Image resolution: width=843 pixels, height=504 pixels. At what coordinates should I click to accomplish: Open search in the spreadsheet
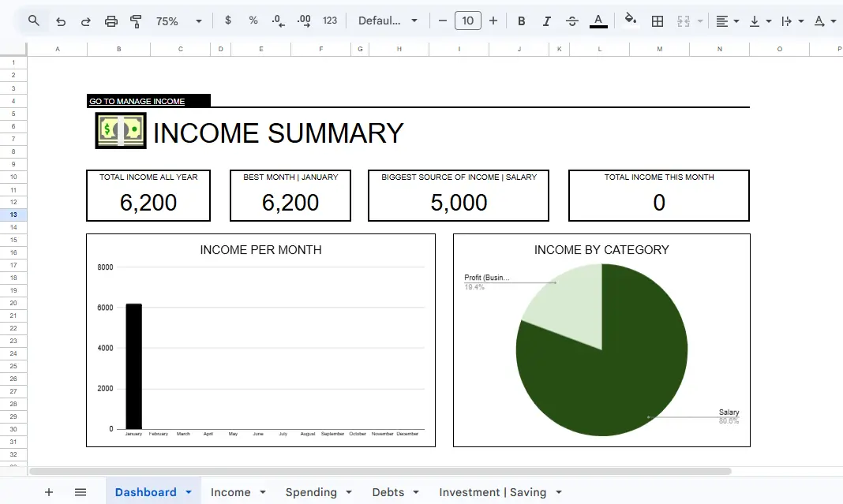32,21
